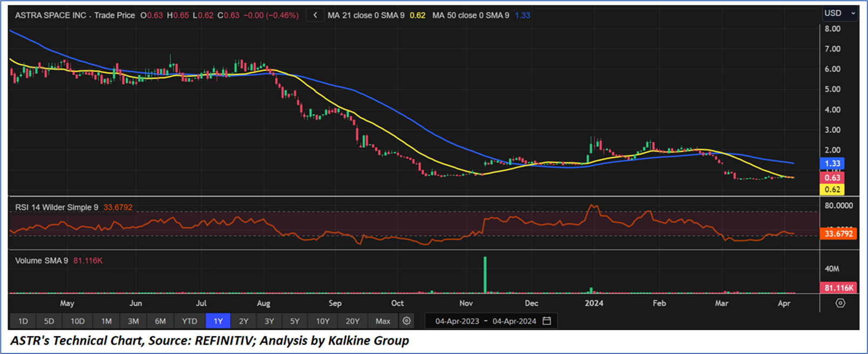Open the chart settings gear icon

[406, 321]
